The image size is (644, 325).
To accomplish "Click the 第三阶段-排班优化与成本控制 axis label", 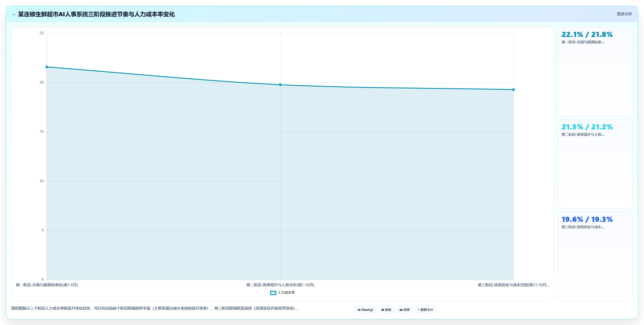I will pyautogui.click(x=514, y=285).
